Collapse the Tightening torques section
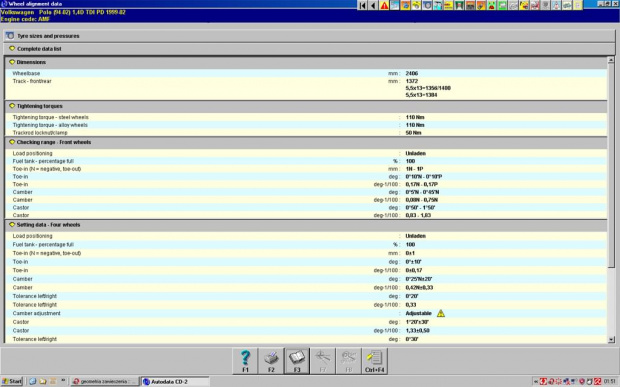The height and width of the screenshot is (387, 620). pos(306,106)
